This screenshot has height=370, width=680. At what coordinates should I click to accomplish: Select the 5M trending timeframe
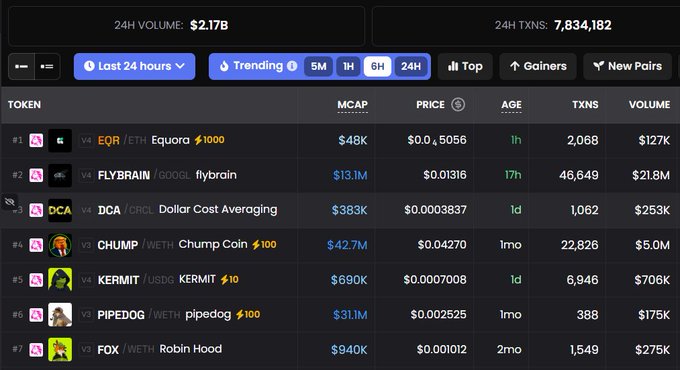click(x=318, y=66)
